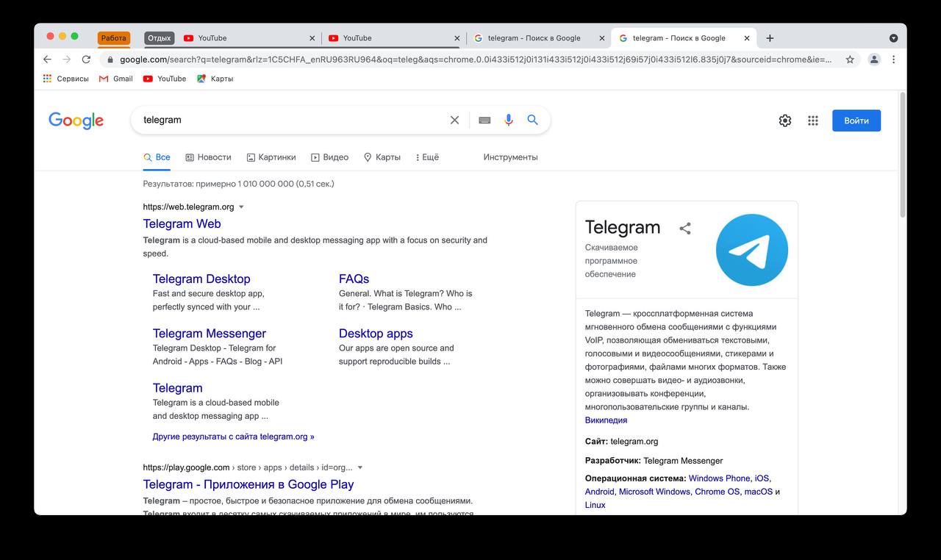Open the Gmail bookmark
941x560 pixels.
pos(116,79)
